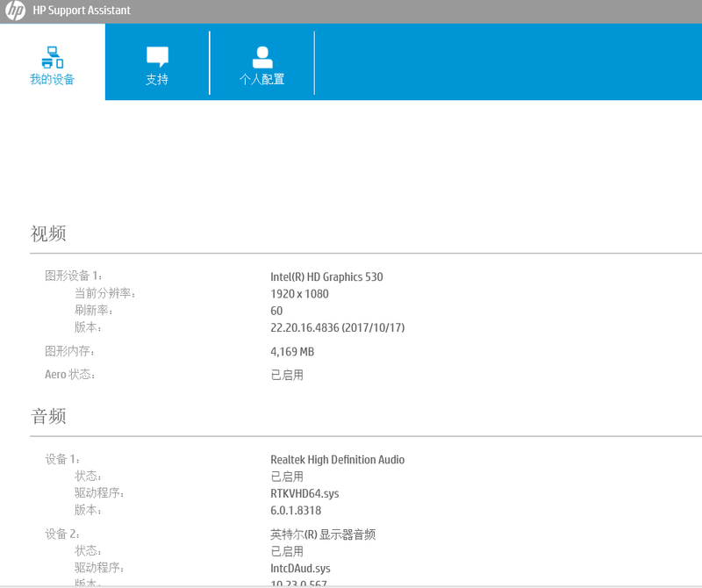Click the 4,169 MB graphics memory value
The height and width of the screenshot is (588, 702).
(292, 352)
